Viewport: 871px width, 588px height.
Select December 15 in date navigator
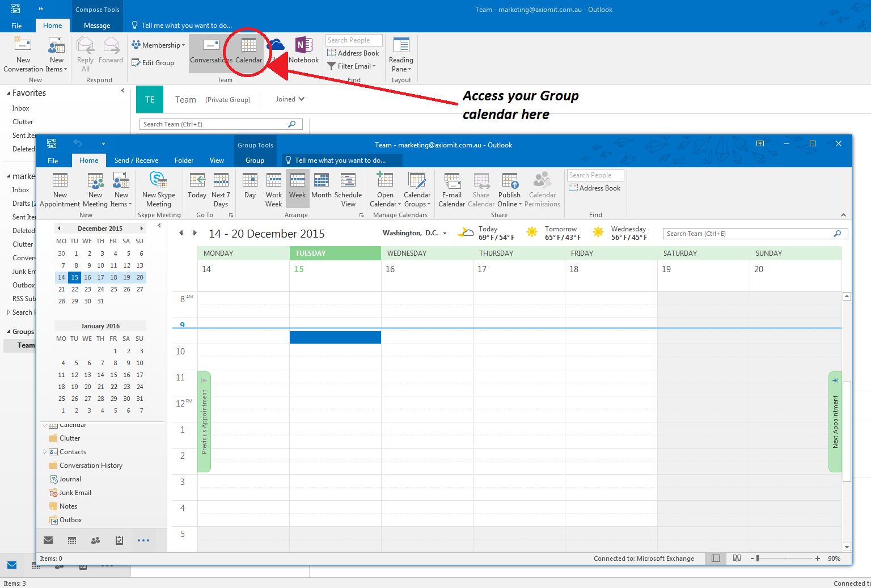[x=74, y=277]
